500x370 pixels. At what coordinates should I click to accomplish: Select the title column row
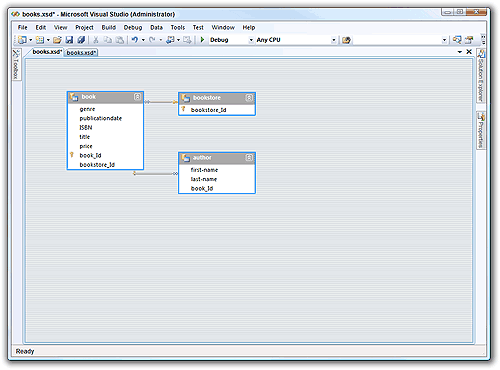[105, 137]
